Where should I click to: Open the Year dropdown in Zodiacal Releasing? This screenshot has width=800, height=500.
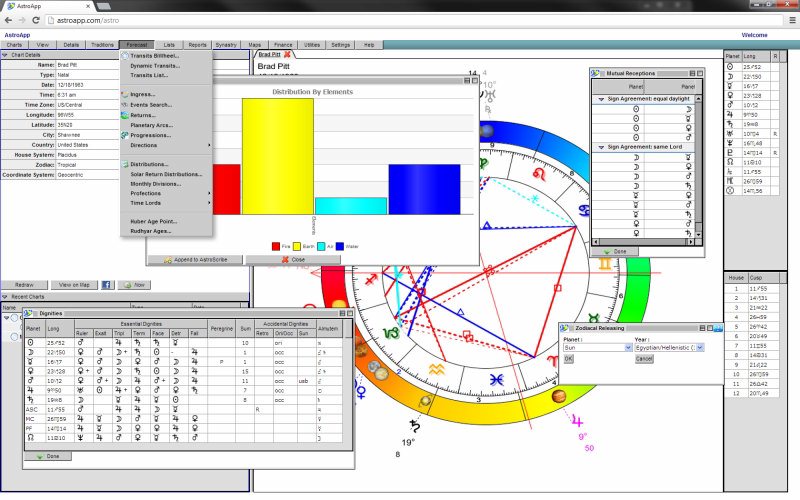coord(698,347)
